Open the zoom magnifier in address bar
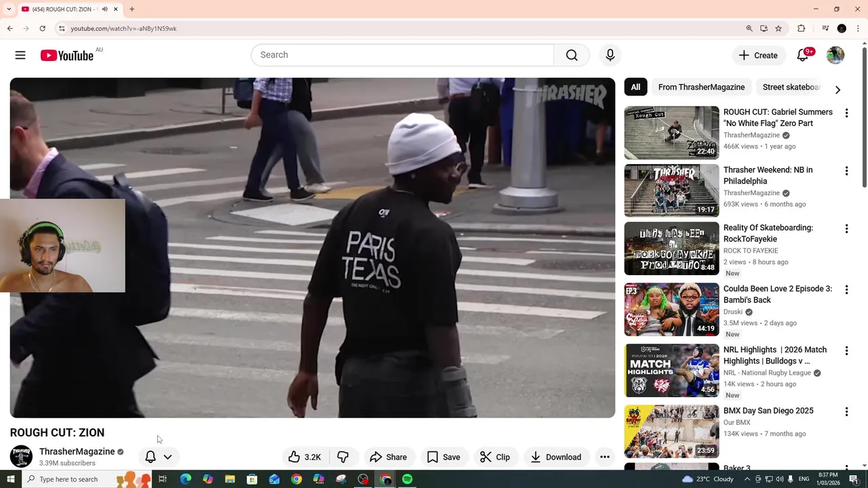This screenshot has width=868, height=488. tap(749, 28)
